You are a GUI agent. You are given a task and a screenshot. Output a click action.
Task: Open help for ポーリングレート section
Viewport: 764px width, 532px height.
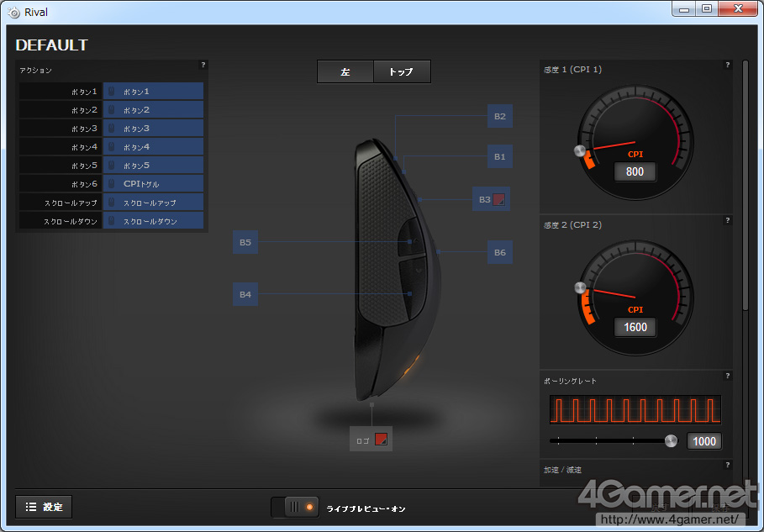pos(728,376)
